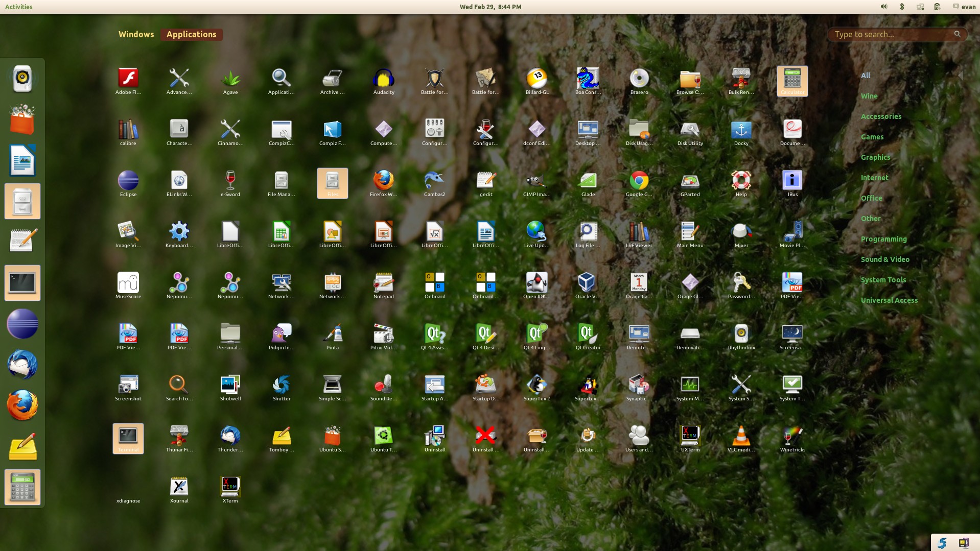Open Glade interface designer
This screenshot has height=551, width=980.
588,183
